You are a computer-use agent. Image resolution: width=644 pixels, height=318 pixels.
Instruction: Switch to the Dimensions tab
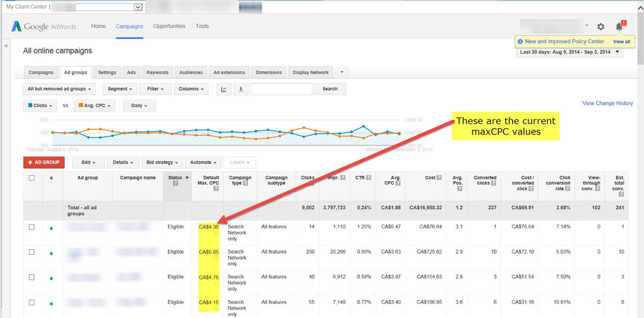[269, 72]
